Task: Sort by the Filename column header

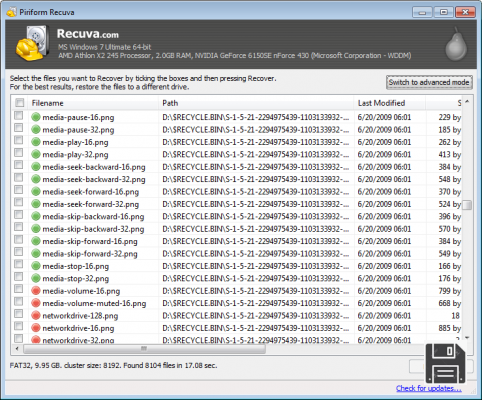Action: pos(93,103)
